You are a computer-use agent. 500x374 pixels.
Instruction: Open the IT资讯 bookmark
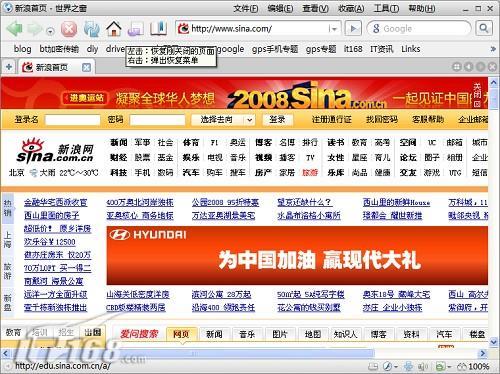382,49
